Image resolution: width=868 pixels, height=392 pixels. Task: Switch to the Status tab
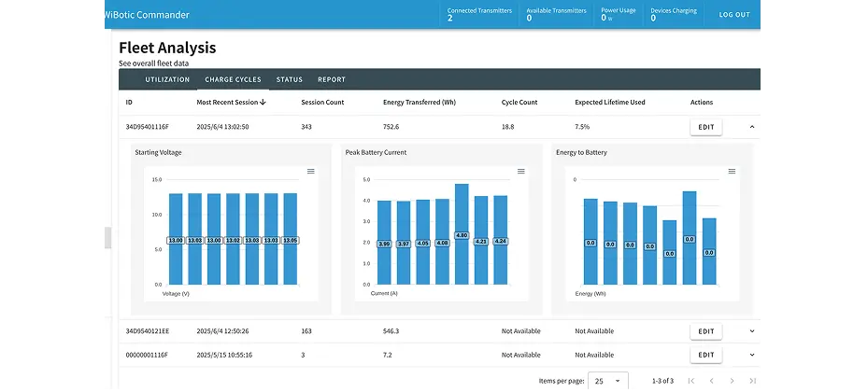click(x=289, y=80)
